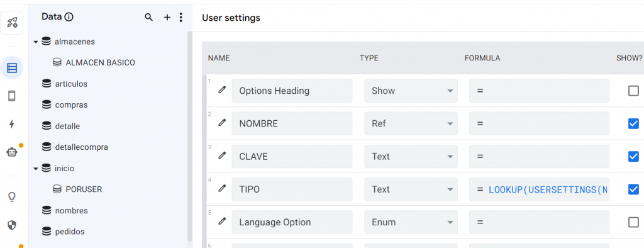Click the User settings heading

(x=231, y=18)
